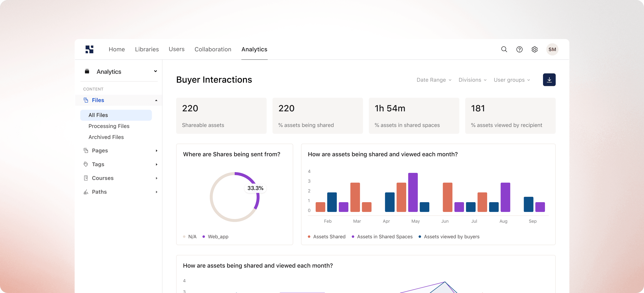Expand the Courses section arrow

coord(157,178)
